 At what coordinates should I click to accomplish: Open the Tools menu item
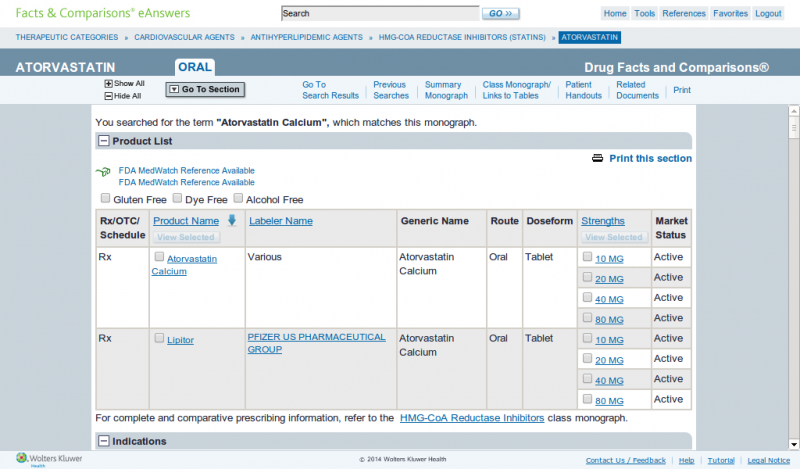point(644,14)
